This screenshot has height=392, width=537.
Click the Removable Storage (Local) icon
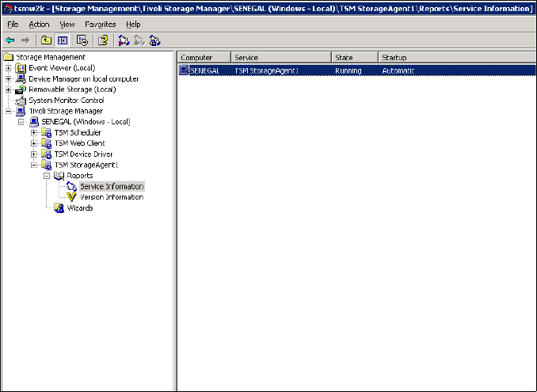point(21,89)
